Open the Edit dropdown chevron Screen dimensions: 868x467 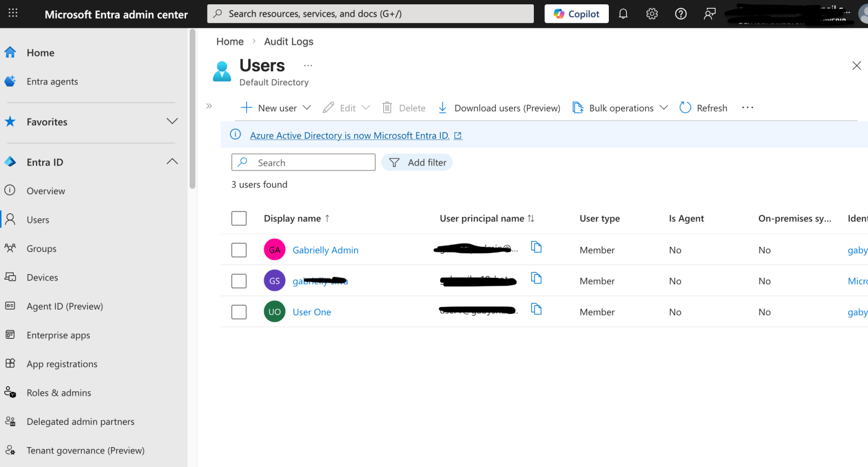[x=366, y=108]
